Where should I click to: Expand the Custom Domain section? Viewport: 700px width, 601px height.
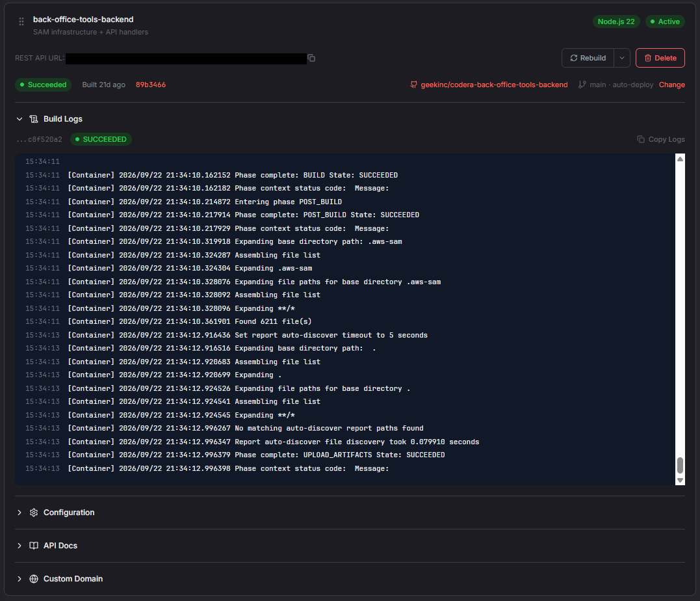pos(19,579)
